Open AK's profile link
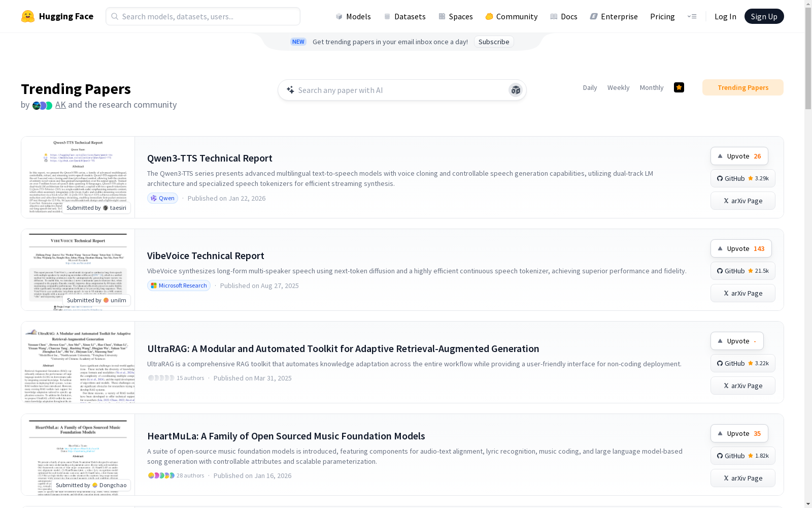The height and width of the screenshot is (508, 812). click(x=60, y=105)
